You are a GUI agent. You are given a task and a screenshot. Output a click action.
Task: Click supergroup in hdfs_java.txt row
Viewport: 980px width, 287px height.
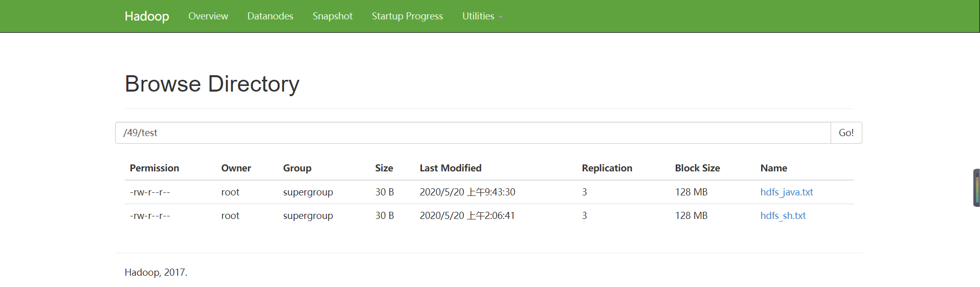tap(308, 192)
